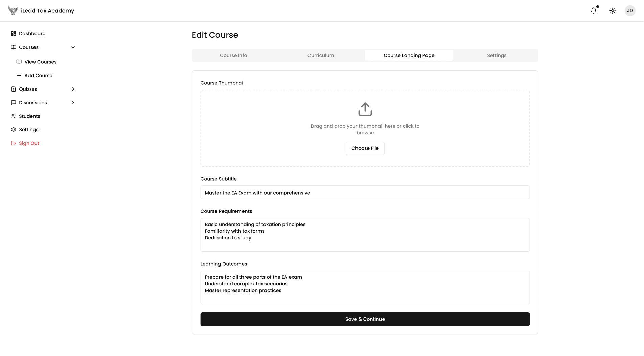Expand the Discussions submenu chevron
The width and height of the screenshot is (644, 356).
click(x=73, y=103)
